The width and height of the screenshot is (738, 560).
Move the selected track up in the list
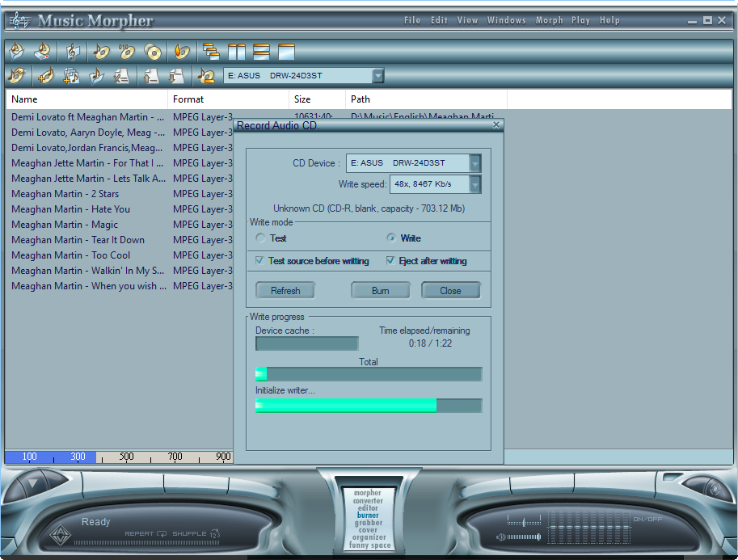click(x=150, y=76)
